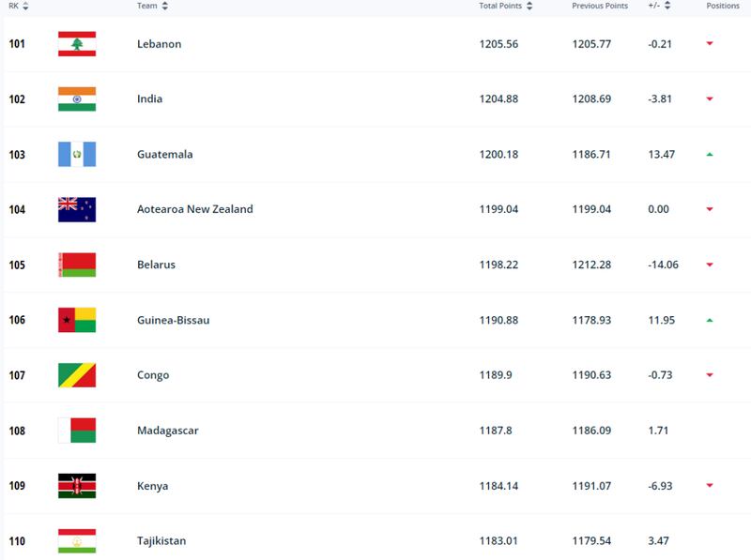Screen dimensions: 751x560
Task: Open the Madagascar team link
Action: click(x=168, y=431)
